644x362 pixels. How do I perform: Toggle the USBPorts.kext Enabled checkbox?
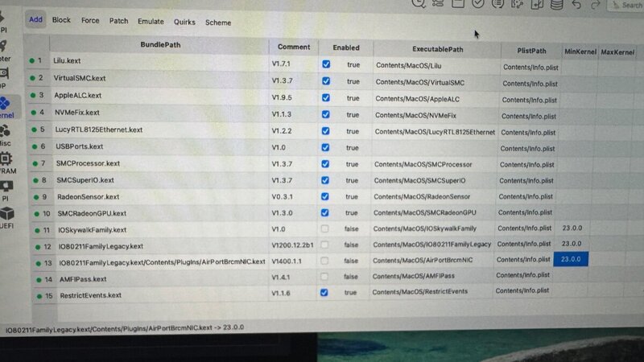(x=325, y=147)
